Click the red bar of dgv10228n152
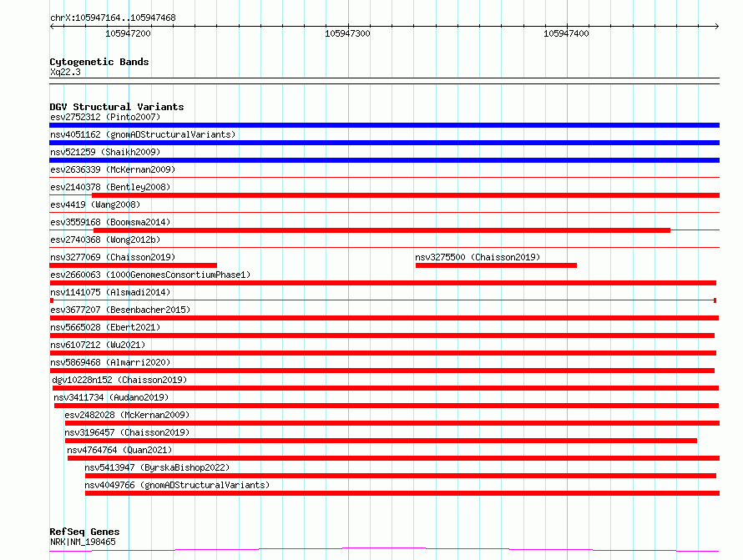This screenshot has height=560, width=743. coord(386,388)
